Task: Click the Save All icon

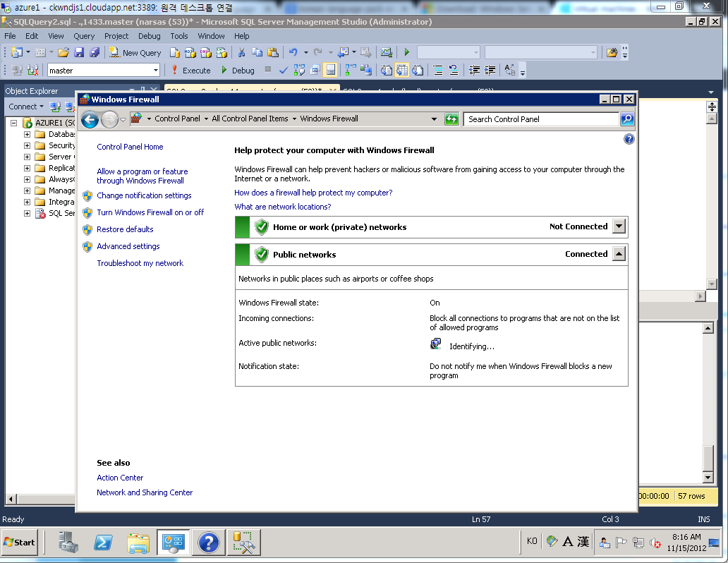Action: click(x=95, y=52)
